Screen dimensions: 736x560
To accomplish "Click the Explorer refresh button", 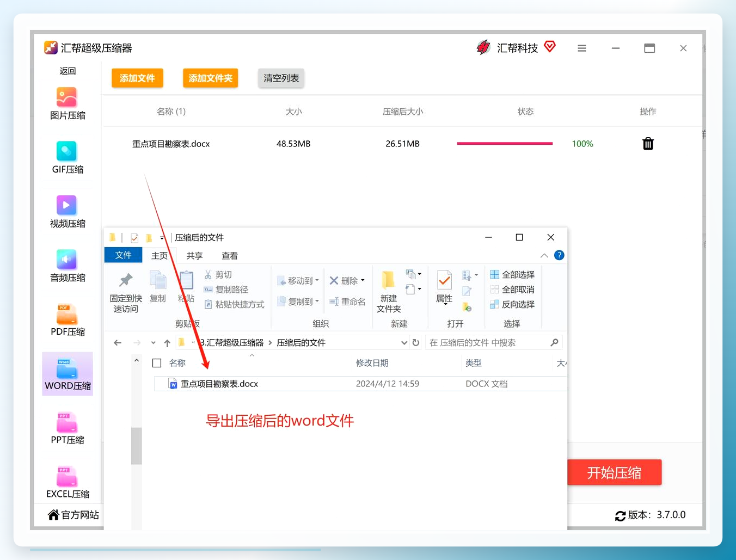I will click(416, 342).
